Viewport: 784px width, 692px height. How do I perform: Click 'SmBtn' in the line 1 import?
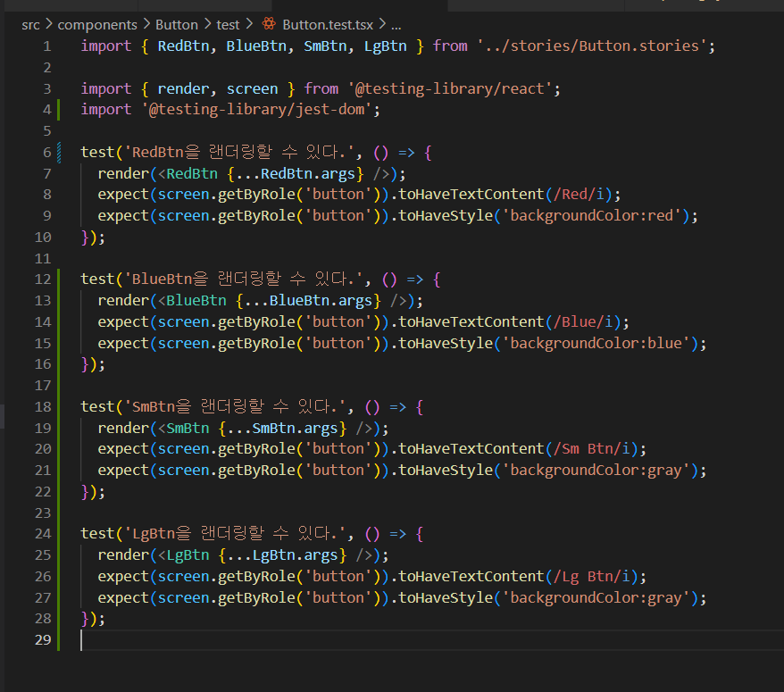pyautogui.click(x=325, y=46)
